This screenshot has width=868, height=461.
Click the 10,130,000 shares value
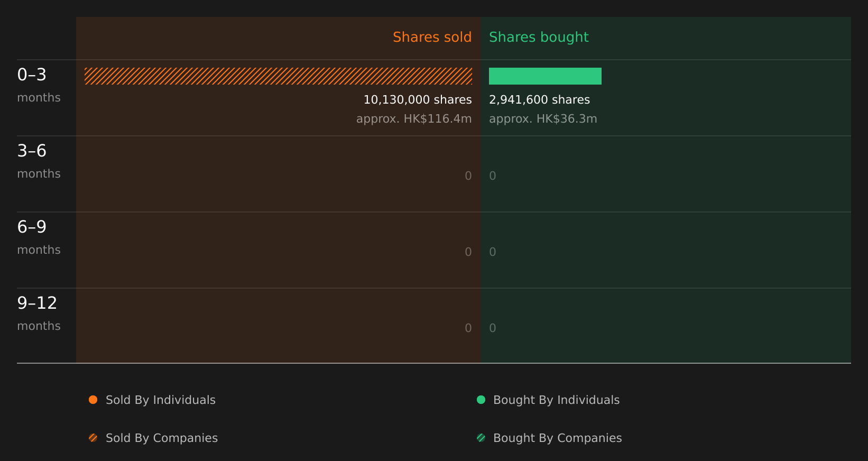pyautogui.click(x=418, y=99)
